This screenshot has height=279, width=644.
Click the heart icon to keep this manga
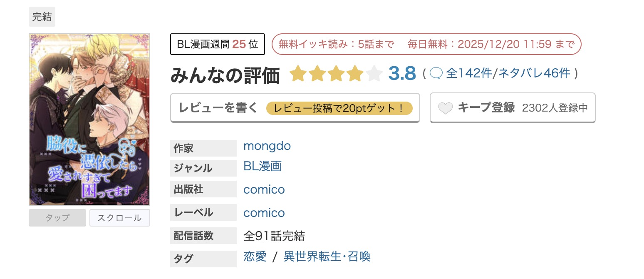445,107
